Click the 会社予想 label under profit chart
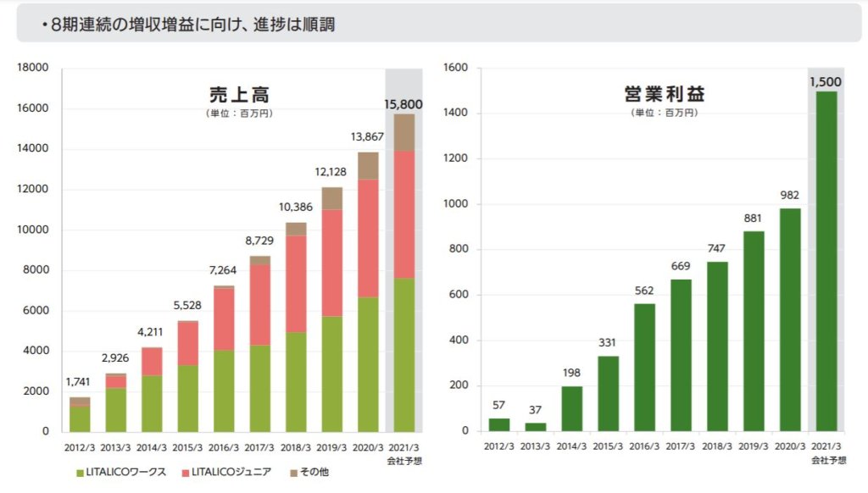The height and width of the screenshot is (493, 868). pos(829,460)
